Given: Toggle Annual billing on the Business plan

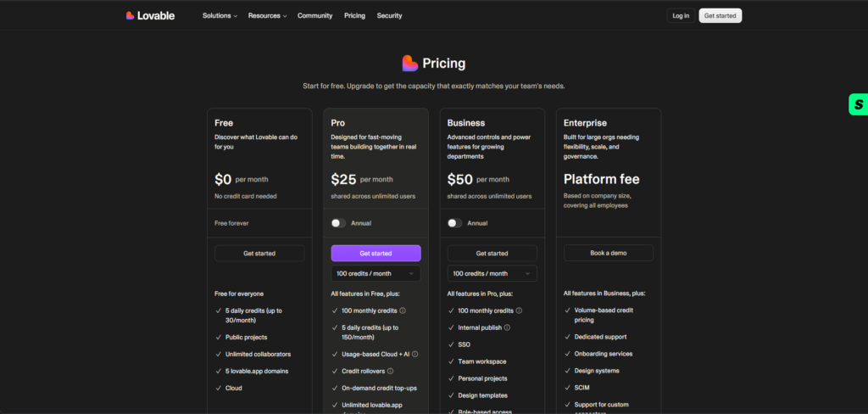Looking at the screenshot, I should [x=454, y=223].
